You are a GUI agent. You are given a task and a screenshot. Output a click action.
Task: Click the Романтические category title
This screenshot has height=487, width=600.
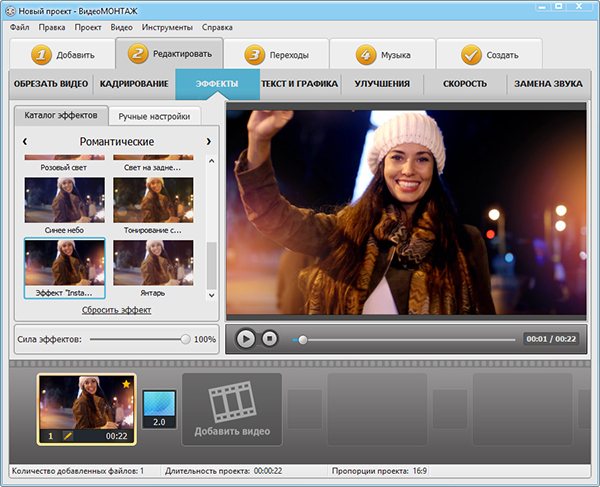(117, 142)
